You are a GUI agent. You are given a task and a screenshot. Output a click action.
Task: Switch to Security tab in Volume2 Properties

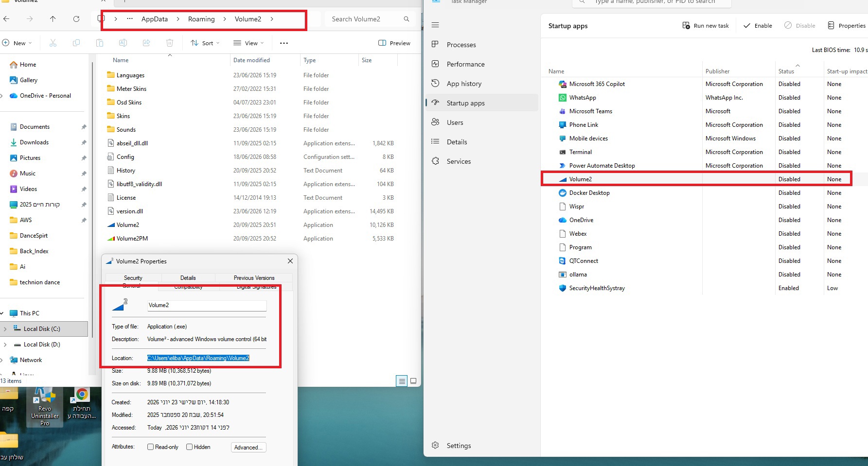133,278
